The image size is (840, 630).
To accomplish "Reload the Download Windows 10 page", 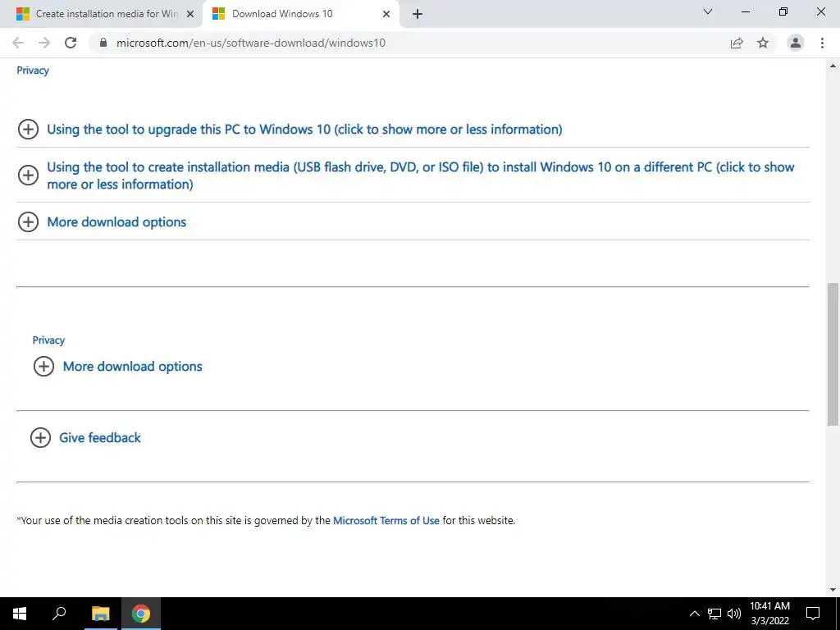I will pos(71,43).
